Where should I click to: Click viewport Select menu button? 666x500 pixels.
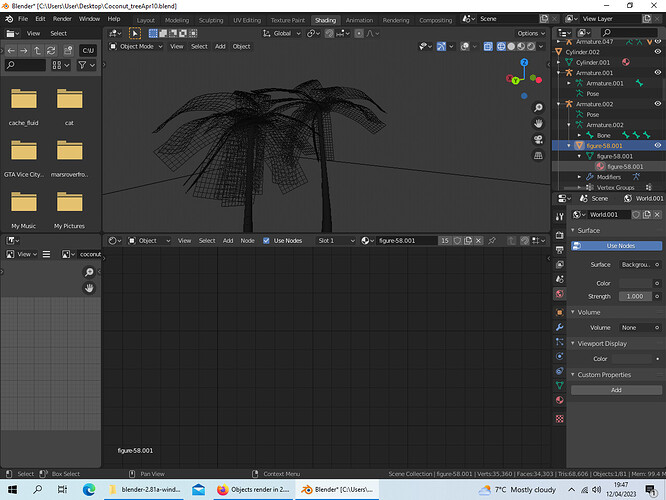click(x=199, y=46)
